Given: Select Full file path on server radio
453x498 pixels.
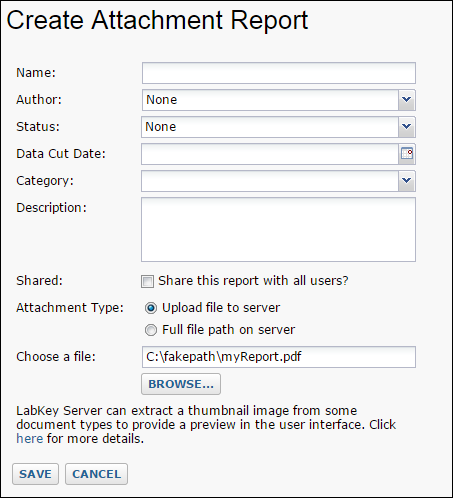Looking at the screenshot, I should pos(151,330).
